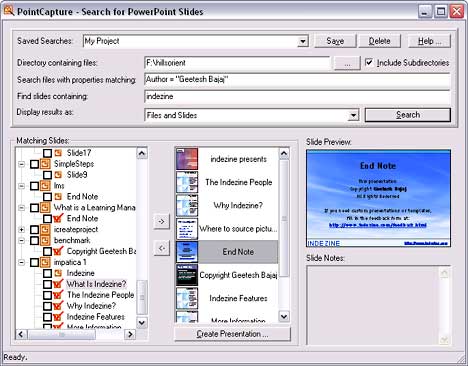Collapse the What is a Learning Mana node
Image resolution: width=468 pixels, height=366 pixels.
coord(22,208)
